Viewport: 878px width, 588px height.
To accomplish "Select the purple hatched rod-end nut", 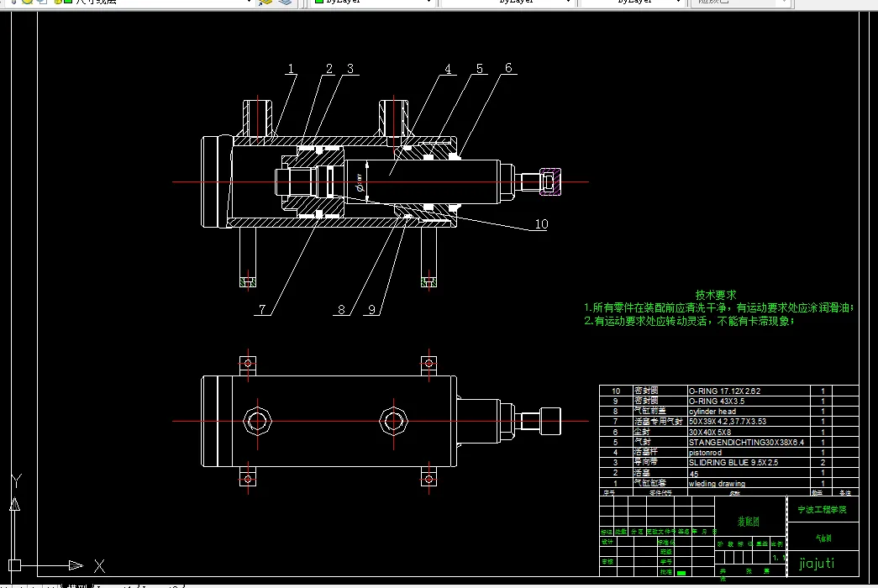I will 550,181.
